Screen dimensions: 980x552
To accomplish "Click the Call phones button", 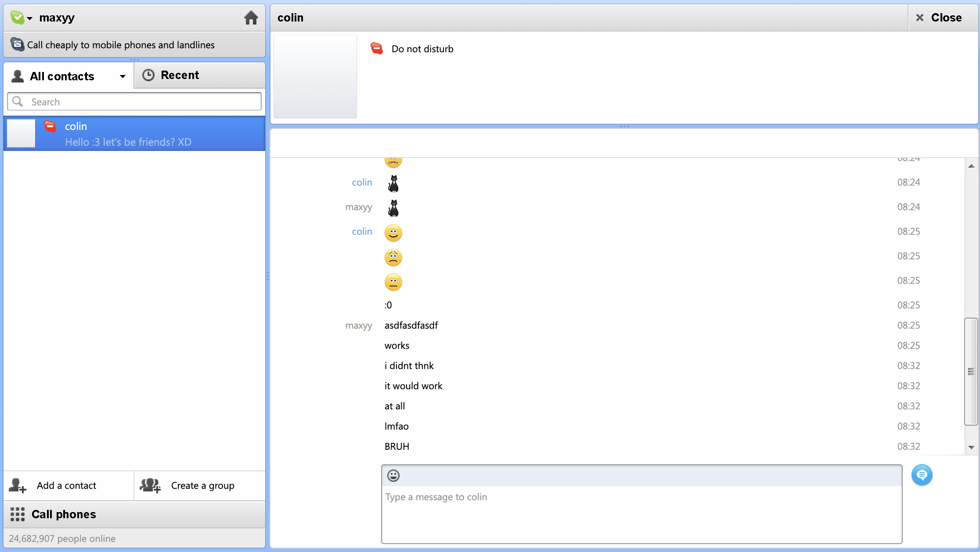I will [64, 514].
